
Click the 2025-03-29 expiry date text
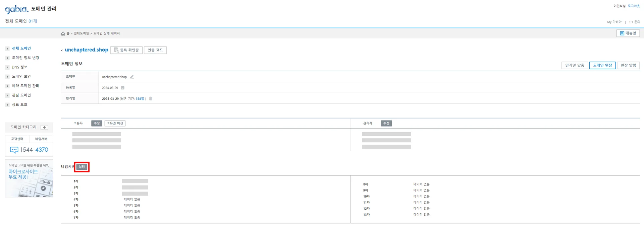point(110,99)
